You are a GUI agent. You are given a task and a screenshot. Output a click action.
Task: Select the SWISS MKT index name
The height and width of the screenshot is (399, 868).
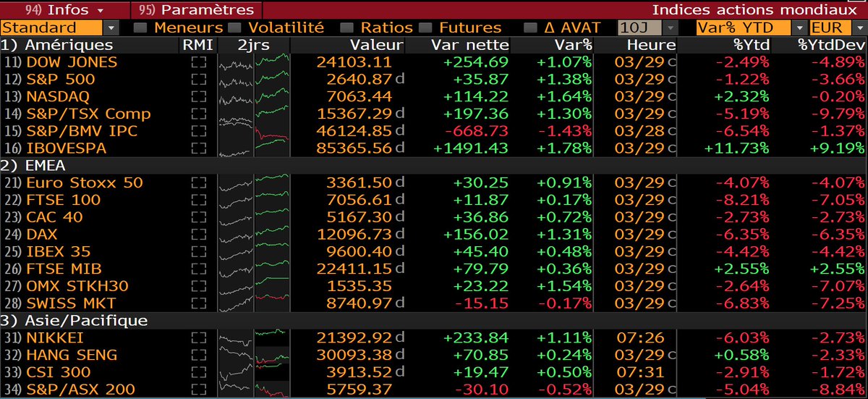(x=72, y=303)
